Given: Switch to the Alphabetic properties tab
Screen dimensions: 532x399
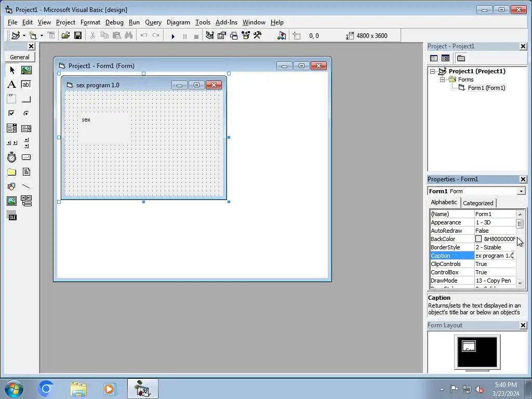Looking at the screenshot, I should pos(444,202).
